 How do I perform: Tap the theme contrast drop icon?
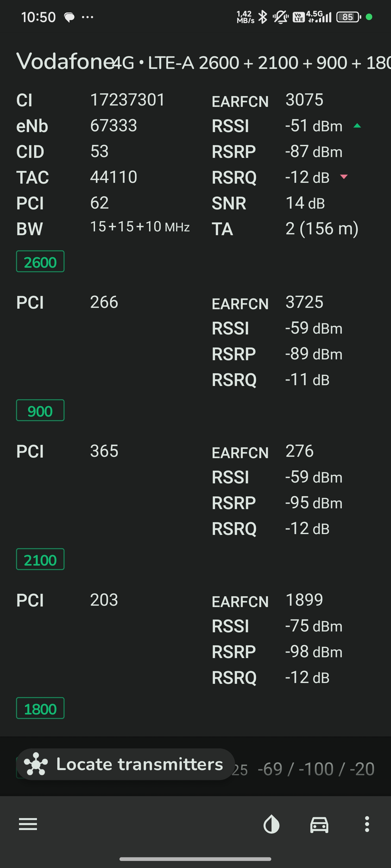(x=272, y=824)
